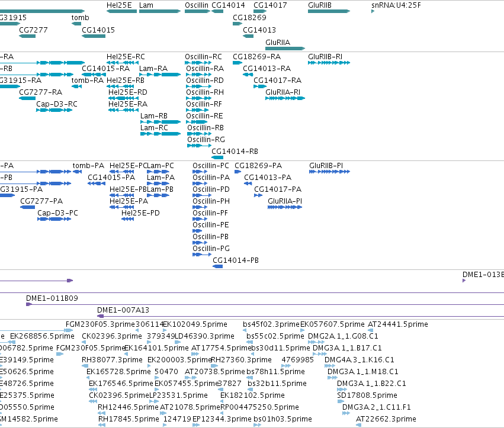Select the Lam-PA protein label
This screenshot has height=428, width=504.
point(160,178)
